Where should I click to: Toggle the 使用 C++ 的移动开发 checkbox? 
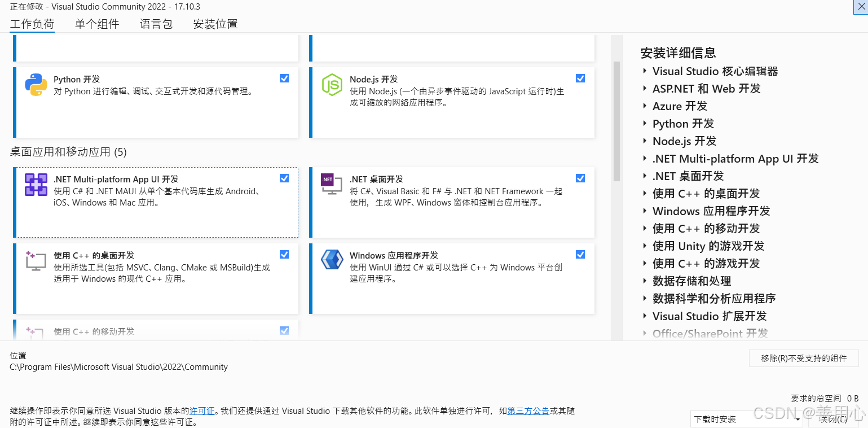[284, 331]
